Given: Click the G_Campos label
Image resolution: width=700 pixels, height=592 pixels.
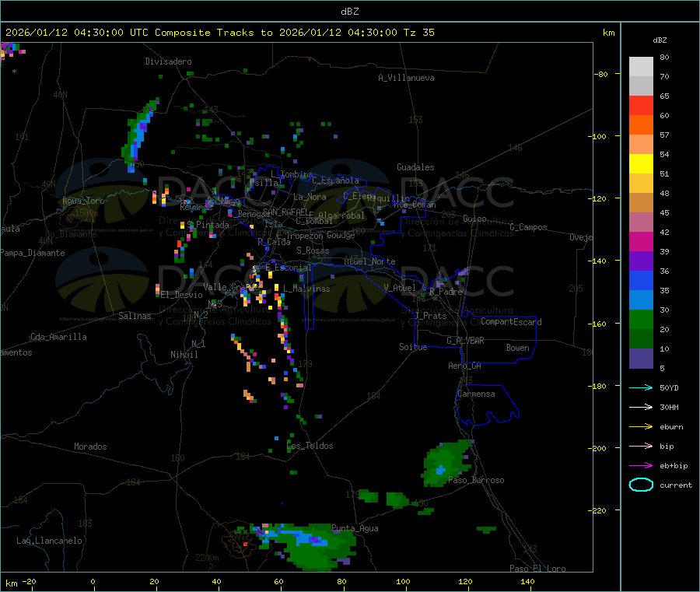Looking at the screenshot, I should point(529,227).
